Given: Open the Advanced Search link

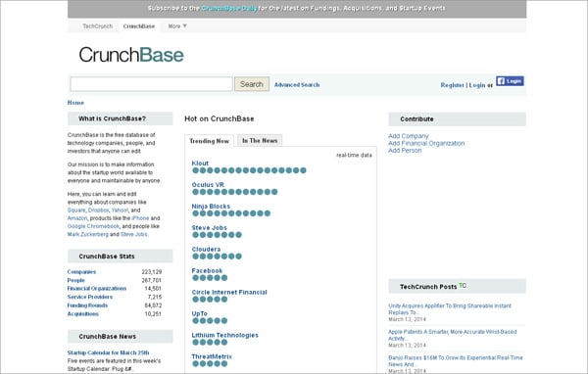Looking at the screenshot, I should (297, 85).
